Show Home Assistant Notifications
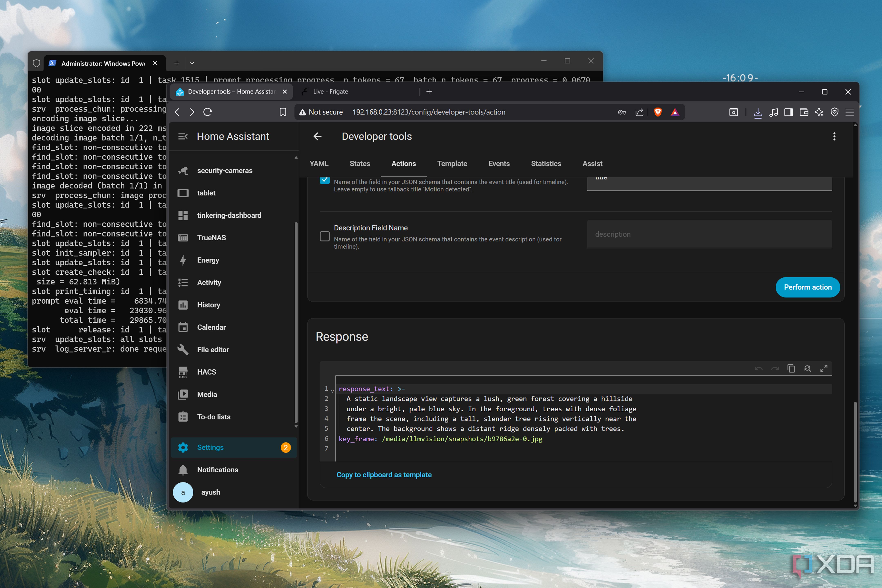882x588 pixels. (234, 470)
